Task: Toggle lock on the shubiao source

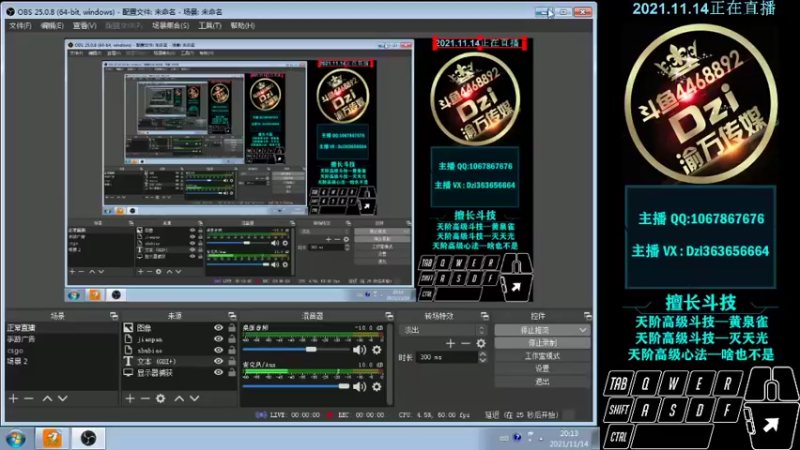Action: click(x=232, y=350)
